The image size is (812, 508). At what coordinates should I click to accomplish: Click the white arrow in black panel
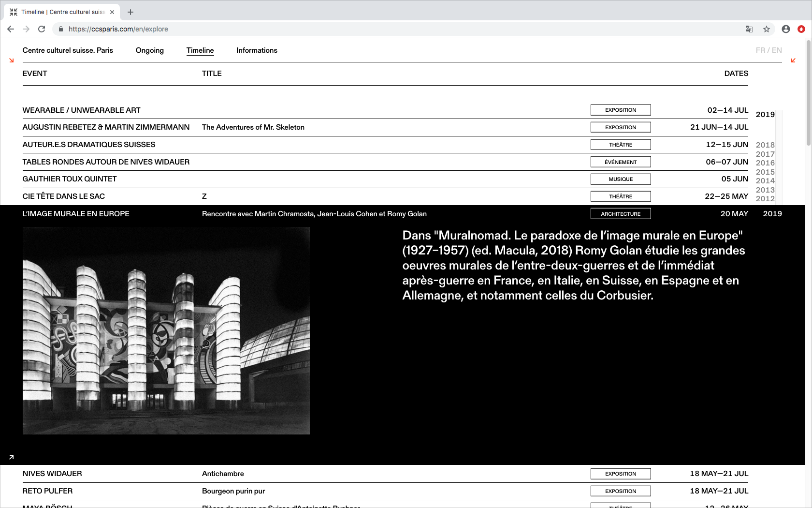click(x=12, y=457)
